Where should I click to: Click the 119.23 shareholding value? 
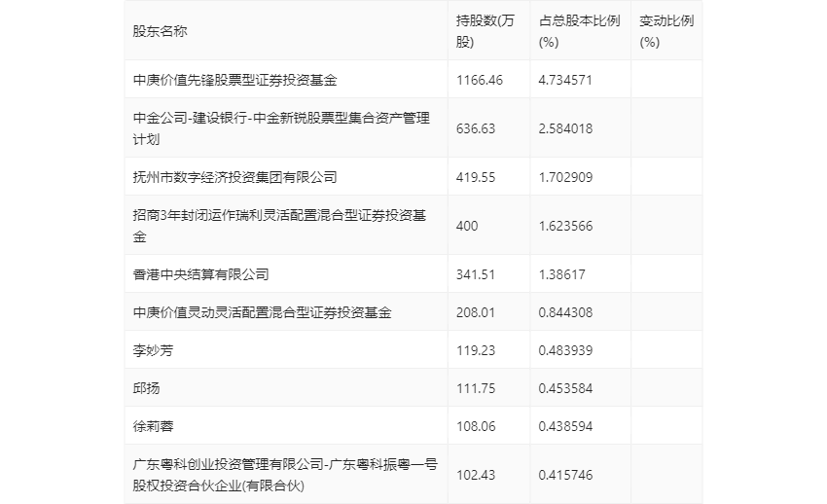tap(476, 350)
